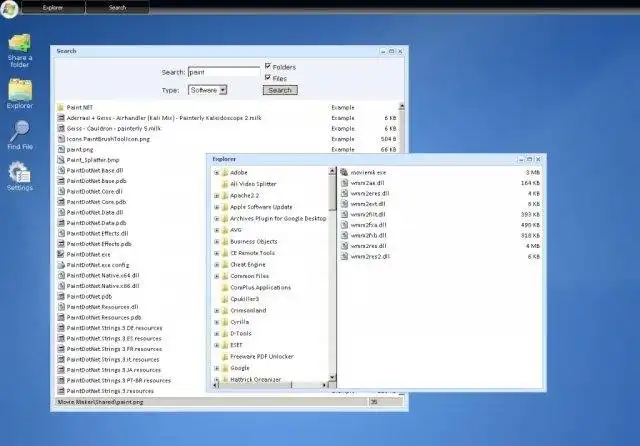The image size is (640, 446).
Task: Click icon of paint.png result
Action: (x=61, y=149)
